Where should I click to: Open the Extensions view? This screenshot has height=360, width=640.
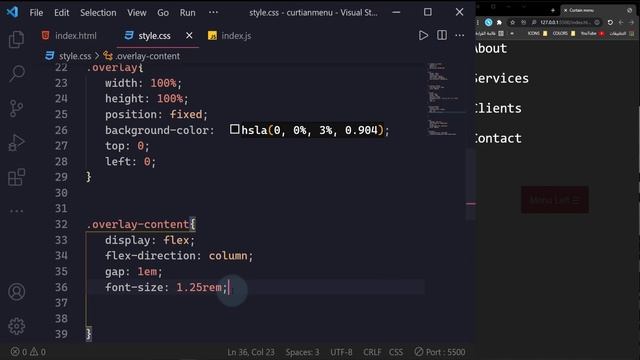16,177
